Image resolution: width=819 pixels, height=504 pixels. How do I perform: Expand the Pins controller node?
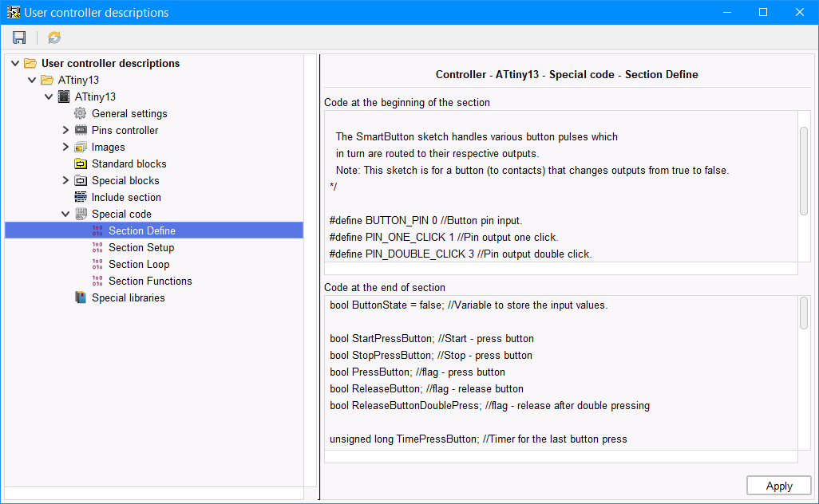click(65, 130)
